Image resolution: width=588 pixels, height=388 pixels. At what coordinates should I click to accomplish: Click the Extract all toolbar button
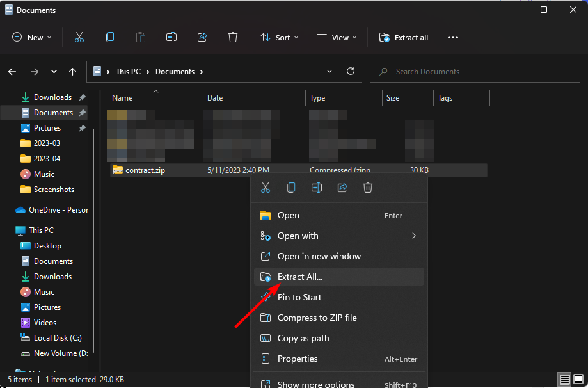coord(404,38)
